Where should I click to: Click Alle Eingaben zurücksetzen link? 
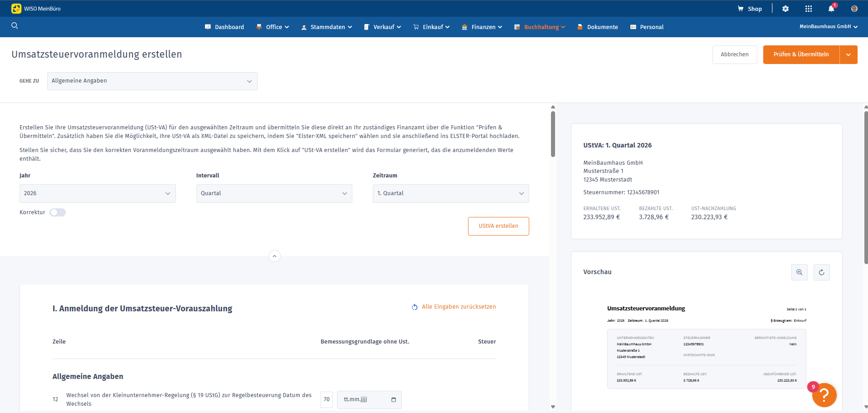tap(458, 307)
